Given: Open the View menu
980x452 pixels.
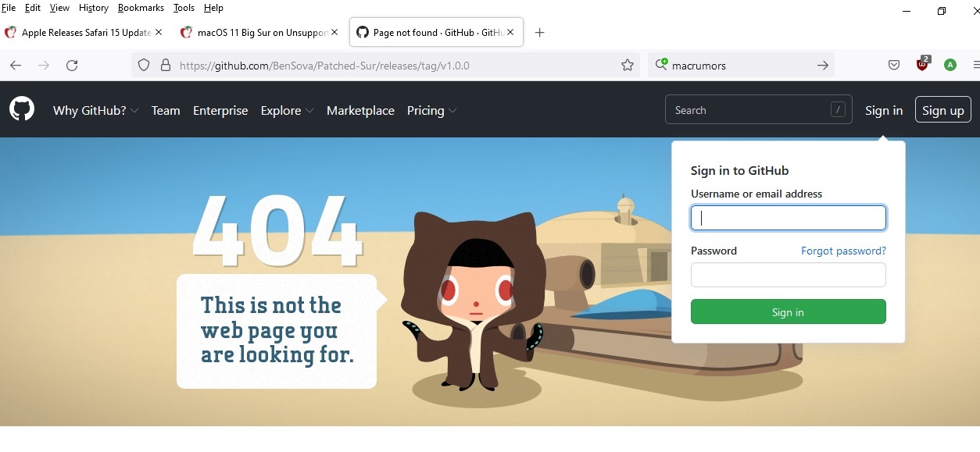Looking at the screenshot, I should (59, 8).
